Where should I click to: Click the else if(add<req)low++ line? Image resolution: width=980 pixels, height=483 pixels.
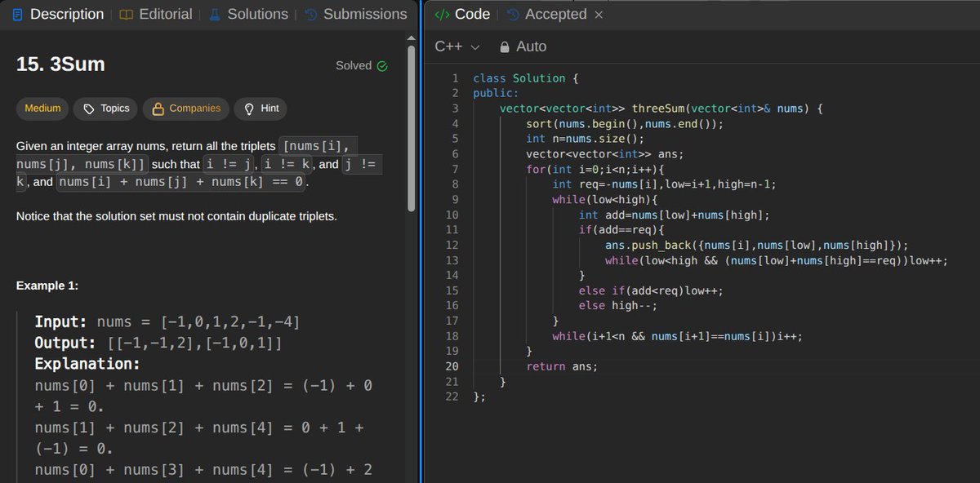point(652,290)
